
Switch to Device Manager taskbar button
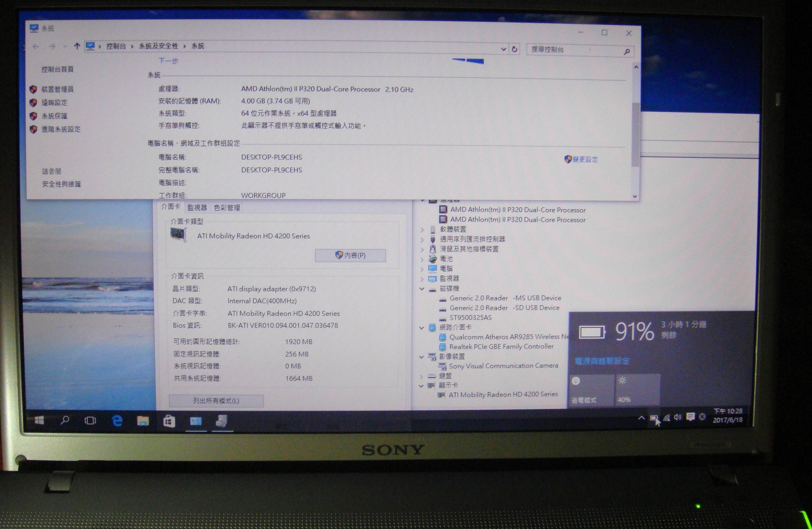point(222,421)
